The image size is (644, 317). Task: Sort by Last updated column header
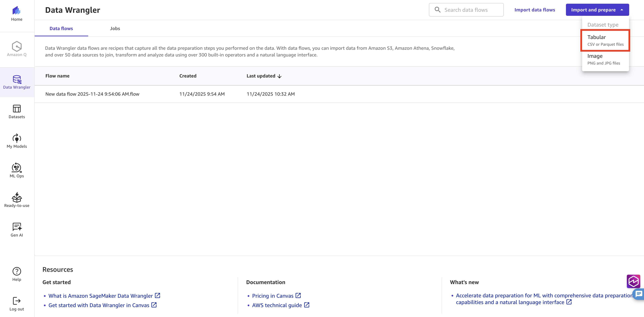(261, 76)
